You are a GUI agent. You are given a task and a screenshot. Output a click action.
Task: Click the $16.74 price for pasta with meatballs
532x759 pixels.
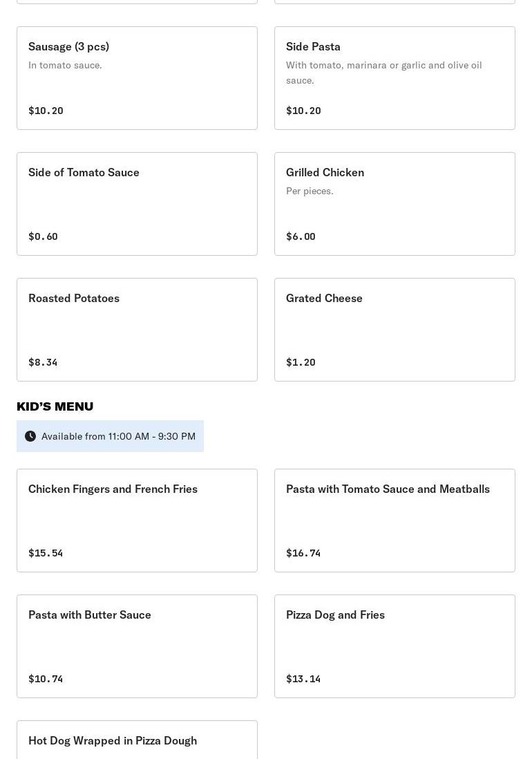coord(303,553)
